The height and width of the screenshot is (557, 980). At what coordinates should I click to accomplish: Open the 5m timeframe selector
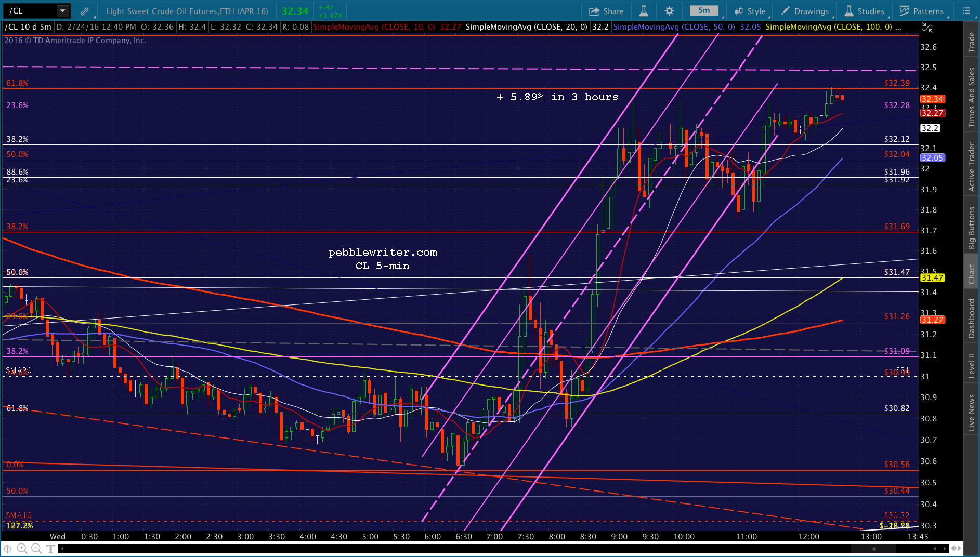pyautogui.click(x=704, y=11)
